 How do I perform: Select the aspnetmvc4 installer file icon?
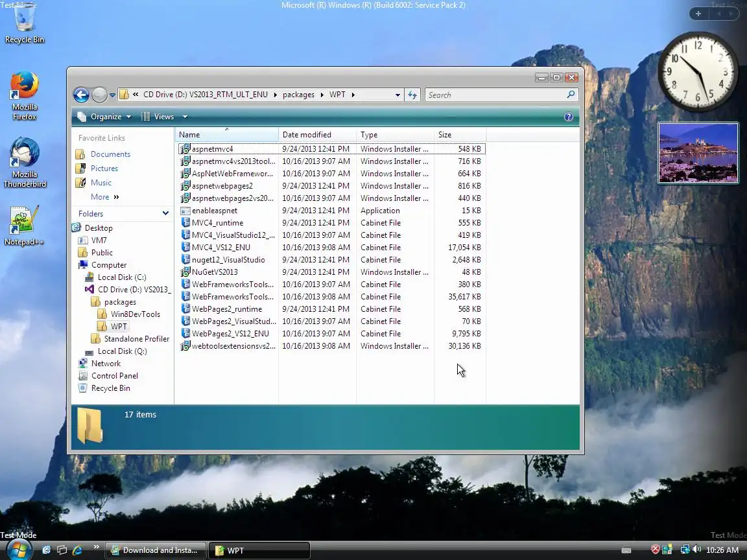point(185,148)
